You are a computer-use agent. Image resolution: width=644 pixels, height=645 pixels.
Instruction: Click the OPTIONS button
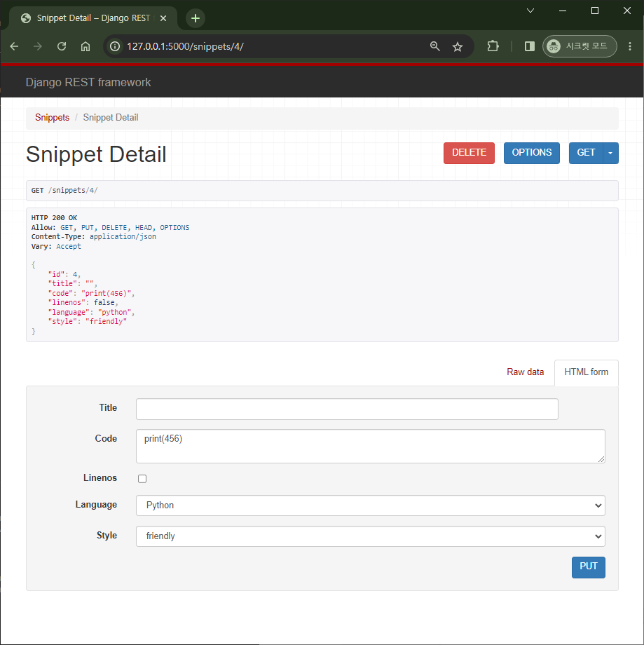[531, 153]
